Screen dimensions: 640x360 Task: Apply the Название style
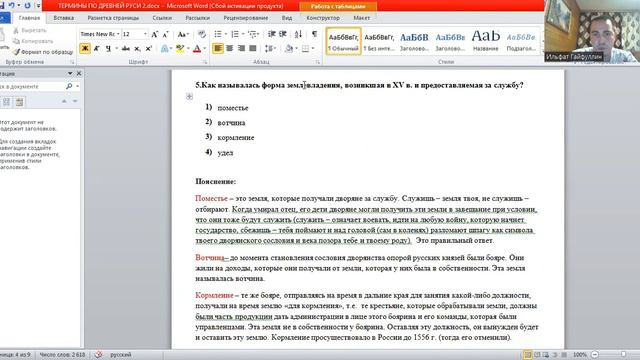tap(485, 41)
